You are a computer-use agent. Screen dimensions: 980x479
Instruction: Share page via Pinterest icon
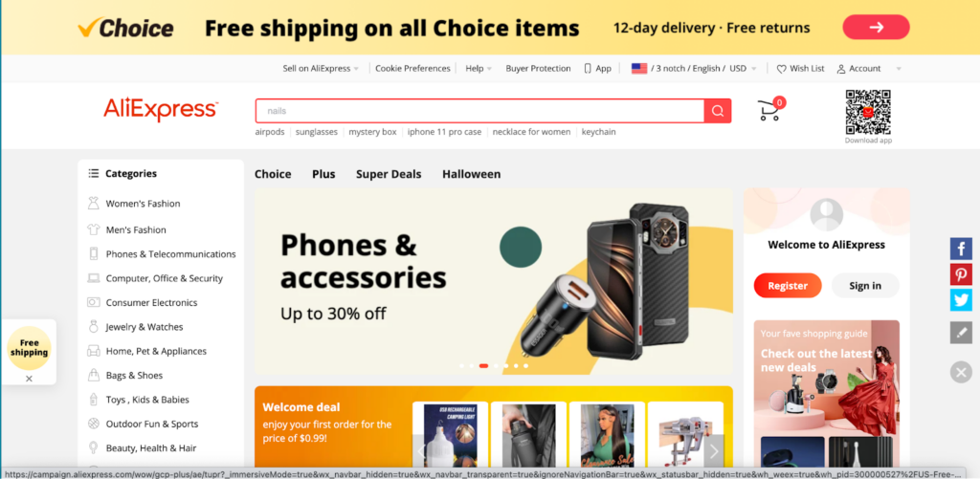[x=961, y=274]
